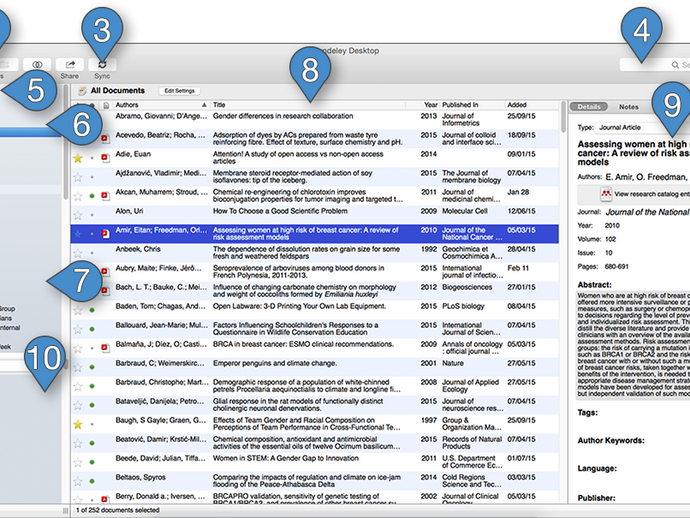
Task: Click in the Search input field
Action: [655, 65]
